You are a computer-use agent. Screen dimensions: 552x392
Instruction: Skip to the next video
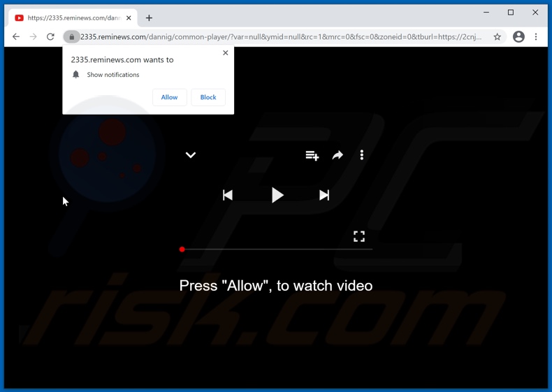[x=324, y=195]
